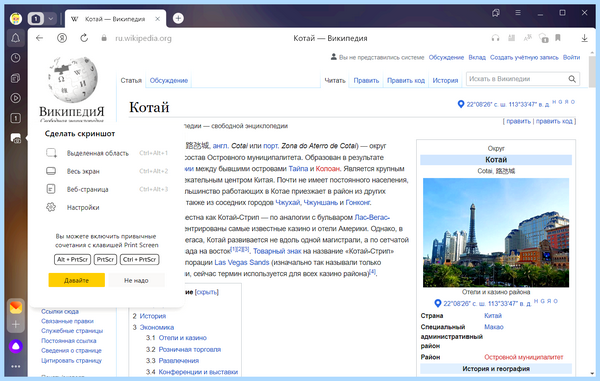Bookmark this page icon
This screenshot has height=381, width=600.
pos(558,38)
